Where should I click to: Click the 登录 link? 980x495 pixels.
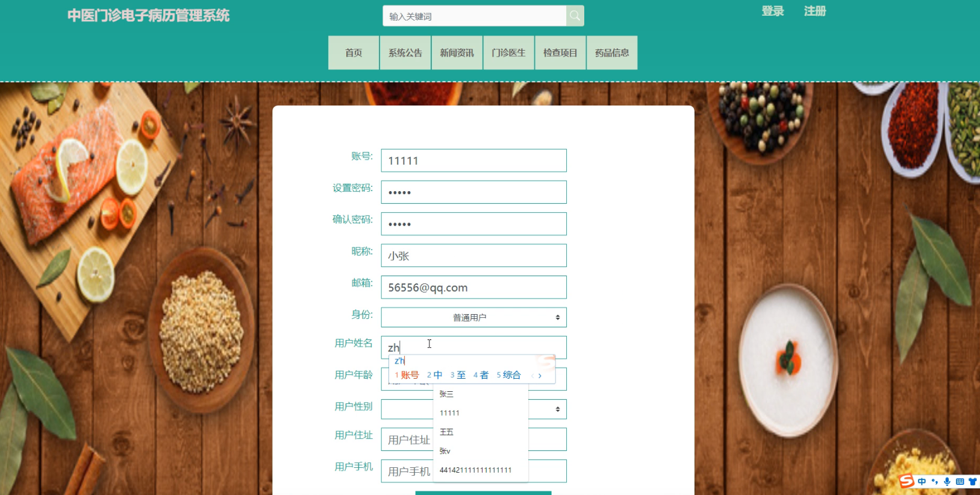point(773,11)
